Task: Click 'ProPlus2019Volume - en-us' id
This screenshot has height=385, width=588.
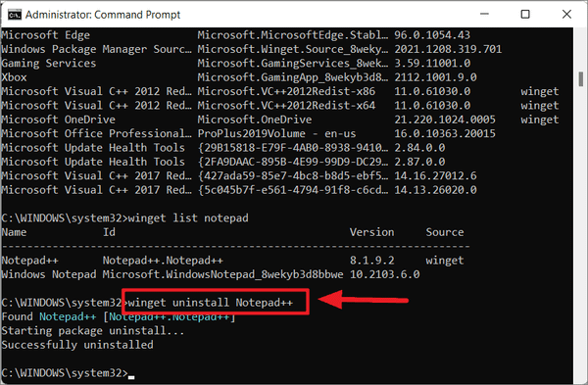Action: click(276, 134)
